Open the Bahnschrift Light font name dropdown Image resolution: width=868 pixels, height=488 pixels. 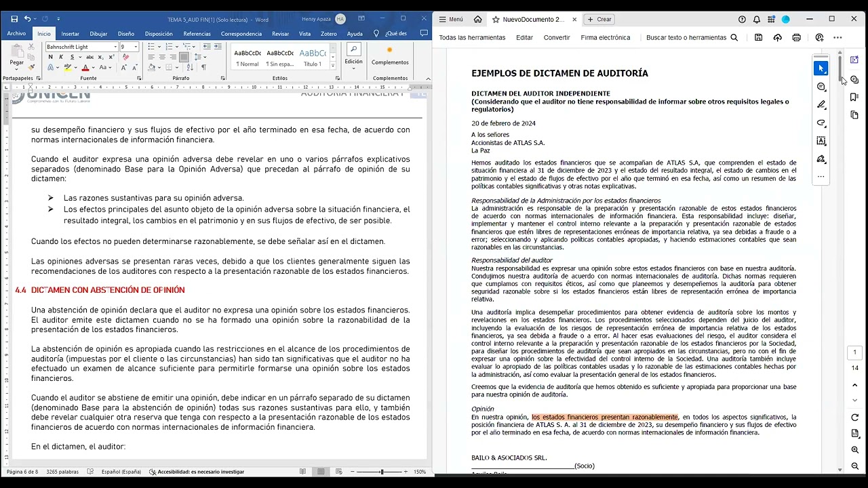[x=115, y=47]
